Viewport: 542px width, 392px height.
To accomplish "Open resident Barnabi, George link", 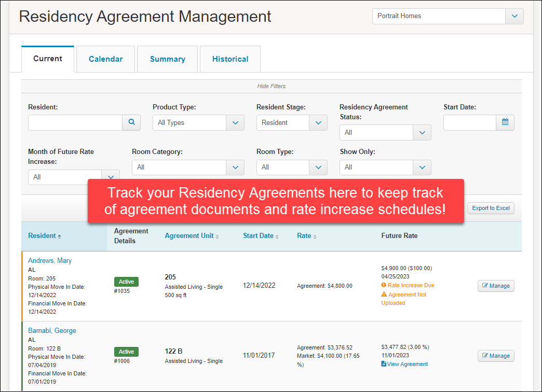I will [52, 330].
